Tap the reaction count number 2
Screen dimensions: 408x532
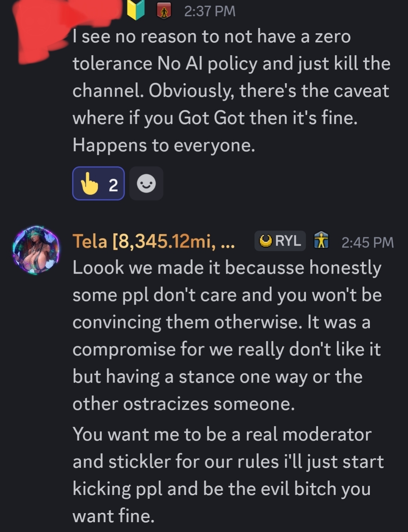click(113, 185)
